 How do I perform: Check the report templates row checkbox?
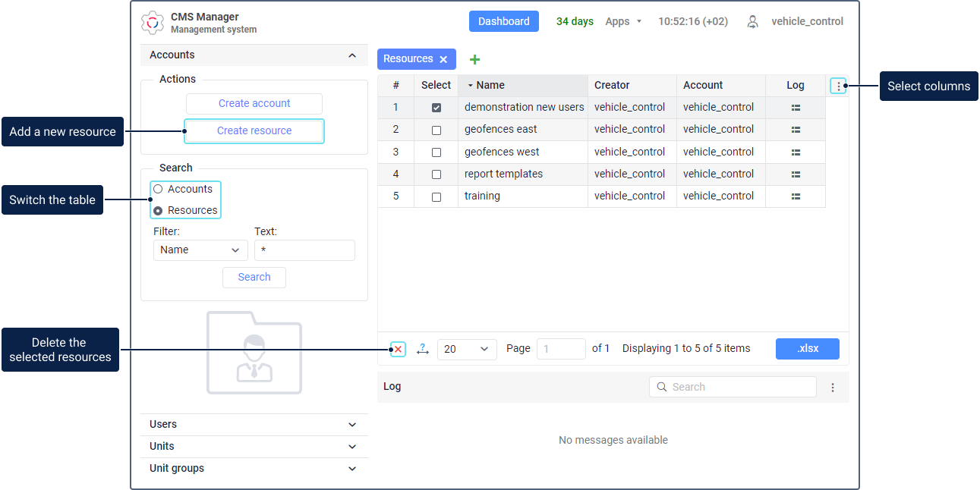coord(436,174)
